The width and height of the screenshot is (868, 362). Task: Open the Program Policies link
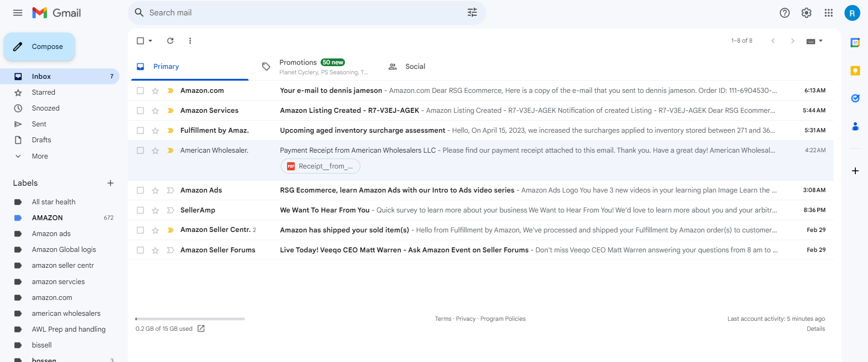pos(503,319)
